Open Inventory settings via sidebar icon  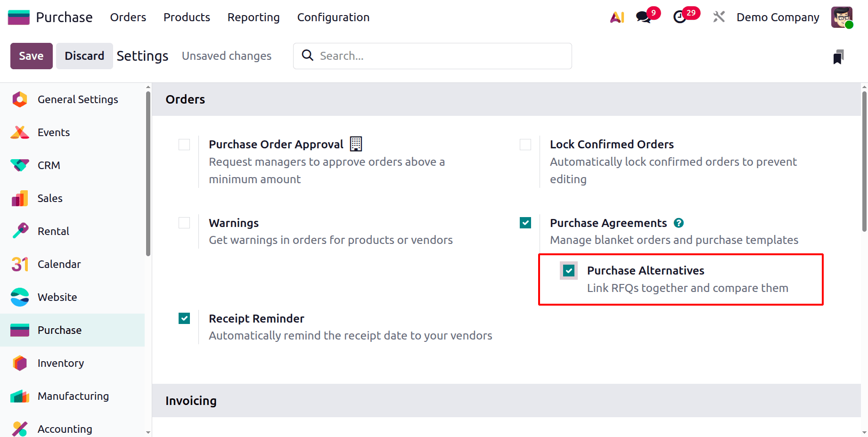click(x=19, y=363)
